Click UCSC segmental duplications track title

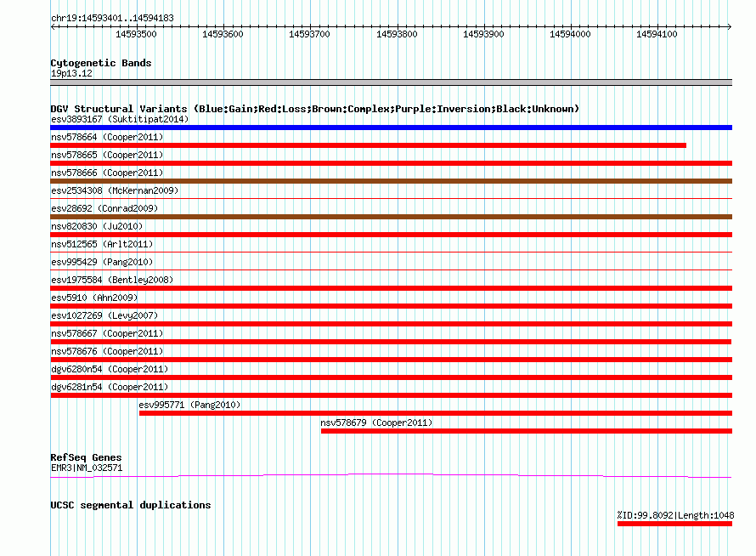[131, 505]
